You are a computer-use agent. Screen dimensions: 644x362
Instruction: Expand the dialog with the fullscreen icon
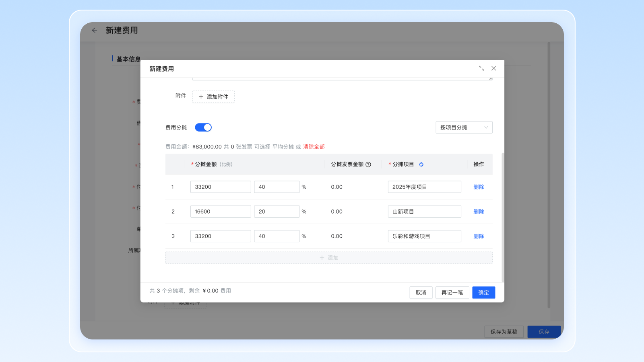tap(481, 68)
